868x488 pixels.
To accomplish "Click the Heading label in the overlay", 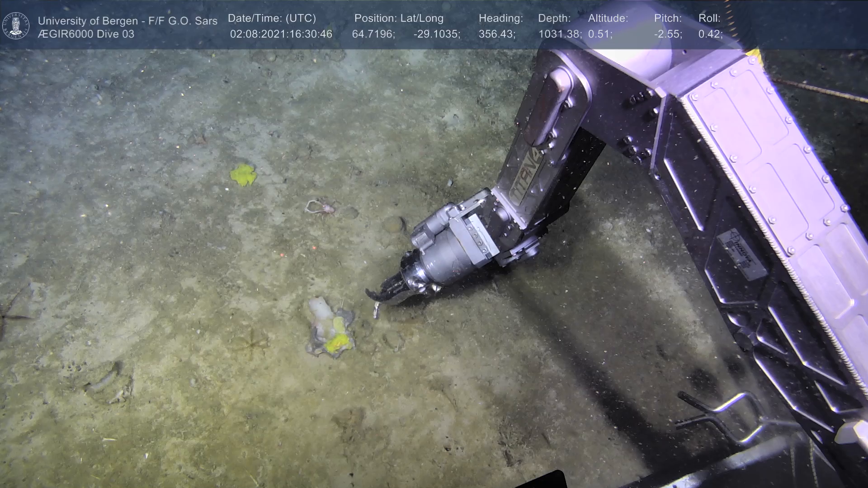I will pyautogui.click(x=500, y=19).
